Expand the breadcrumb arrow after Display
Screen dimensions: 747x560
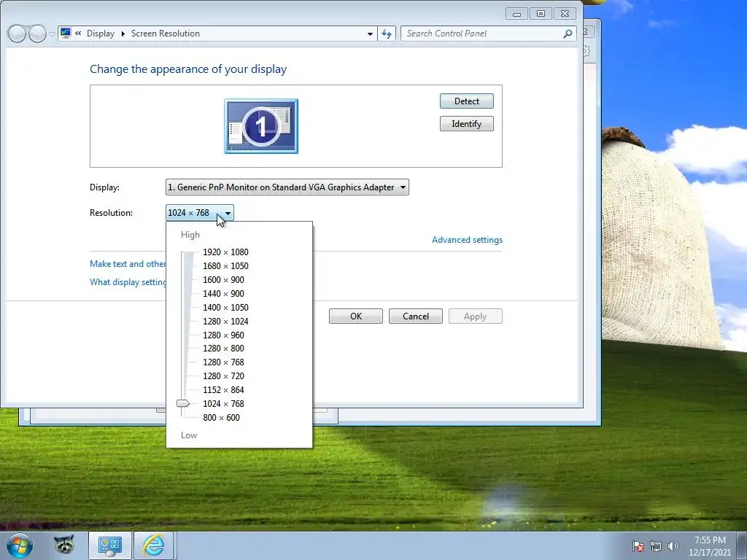pyautogui.click(x=123, y=34)
